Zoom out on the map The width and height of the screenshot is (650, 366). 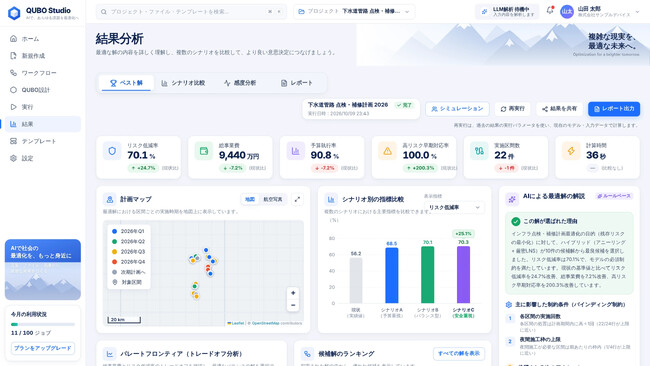293,305
